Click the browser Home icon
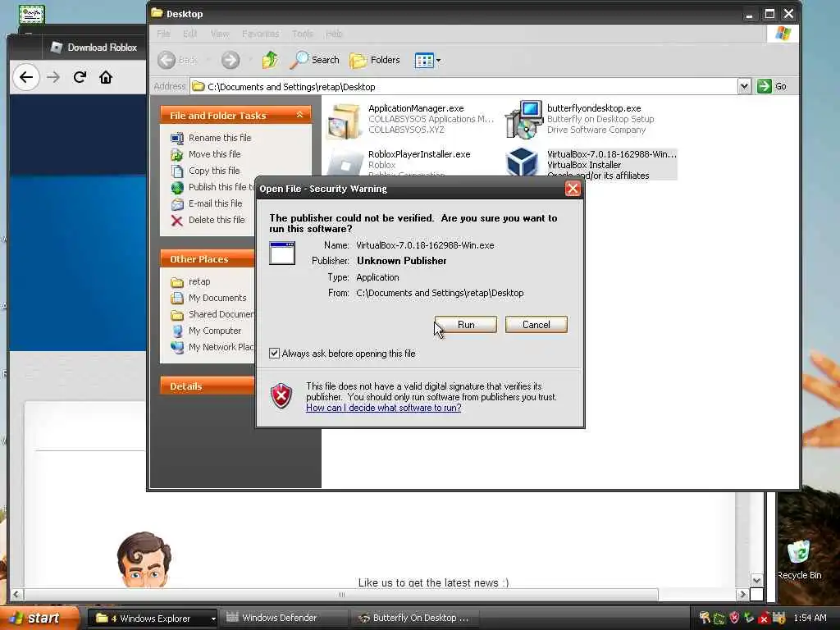 coord(106,77)
